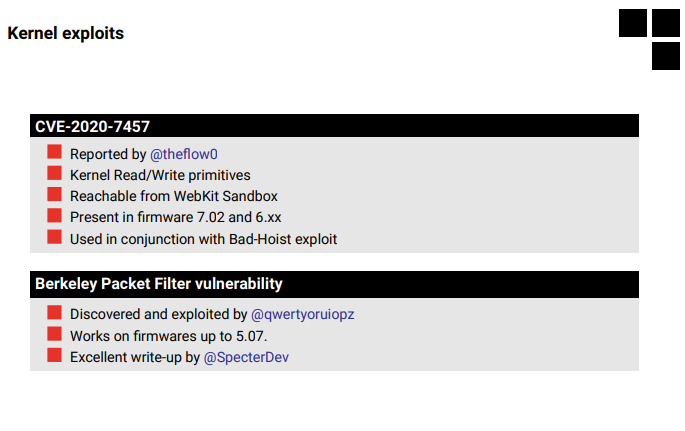Click red bullet next to Present in firmware
685x431 pixels.
point(55,215)
